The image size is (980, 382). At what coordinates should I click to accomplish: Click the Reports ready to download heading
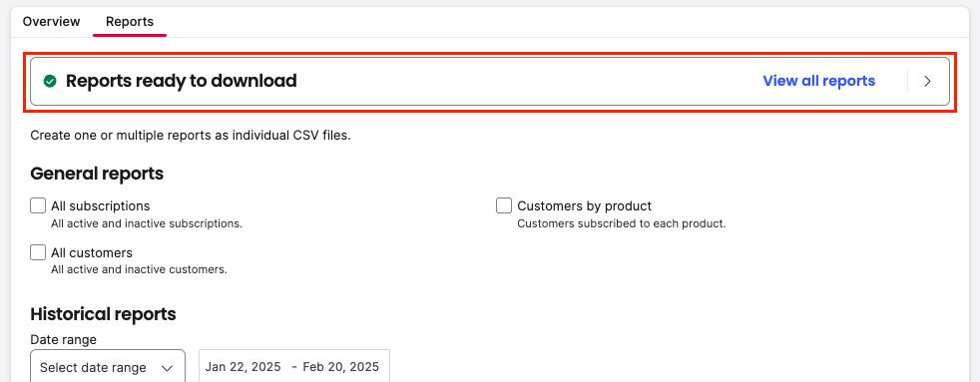tap(182, 81)
